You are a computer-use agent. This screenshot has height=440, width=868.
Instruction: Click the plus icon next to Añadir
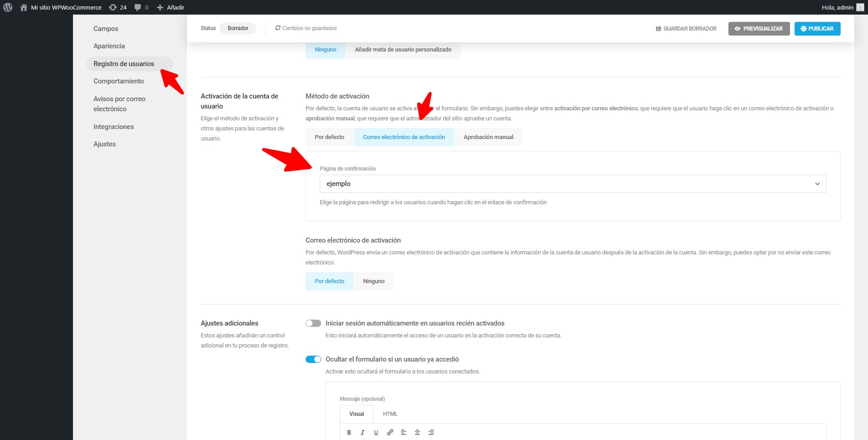[x=160, y=7]
